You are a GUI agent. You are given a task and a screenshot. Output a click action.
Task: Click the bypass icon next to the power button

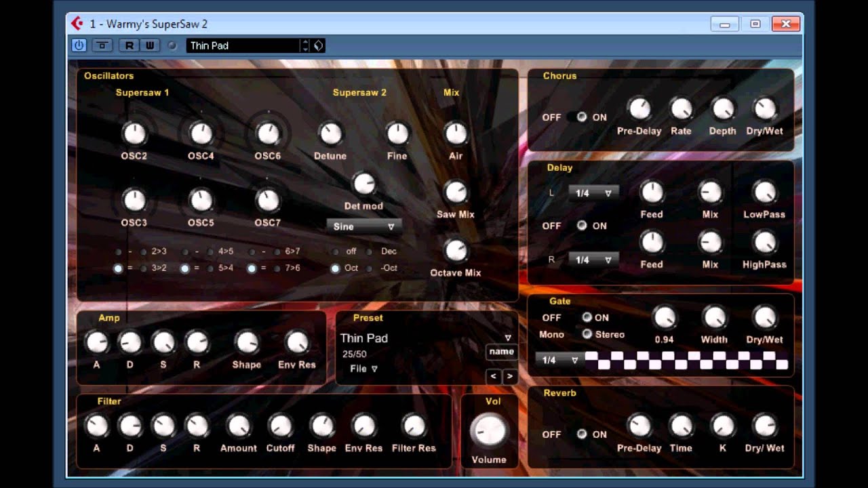click(x=102, y=45)
